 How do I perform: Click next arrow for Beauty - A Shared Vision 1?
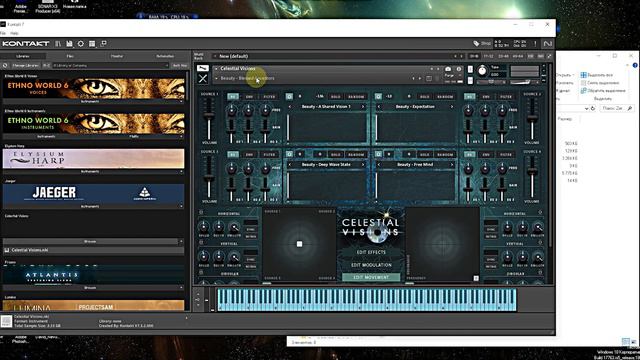(x=363, y=107)
